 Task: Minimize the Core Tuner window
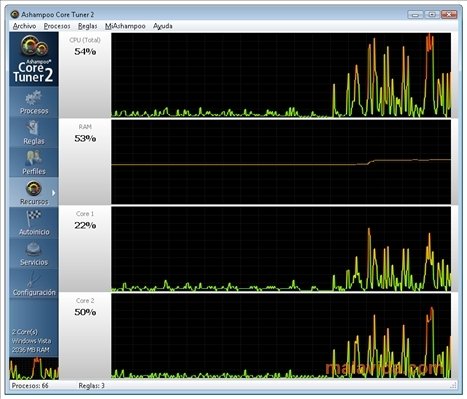click(x=415, y=14)
